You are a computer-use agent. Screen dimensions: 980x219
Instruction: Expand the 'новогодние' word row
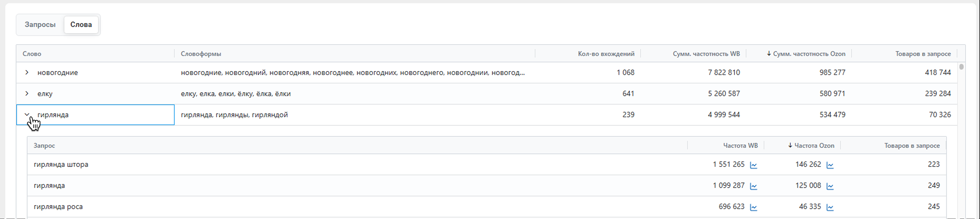coord(27,72)
